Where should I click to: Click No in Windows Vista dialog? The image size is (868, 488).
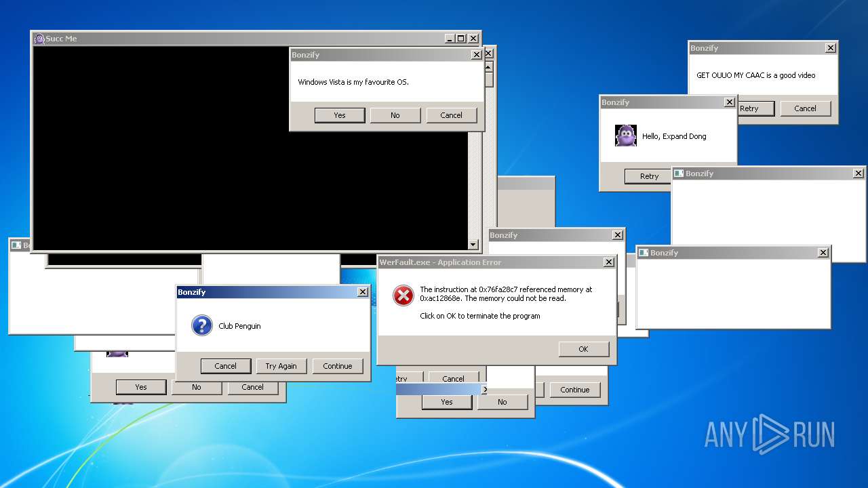point(395,115)
